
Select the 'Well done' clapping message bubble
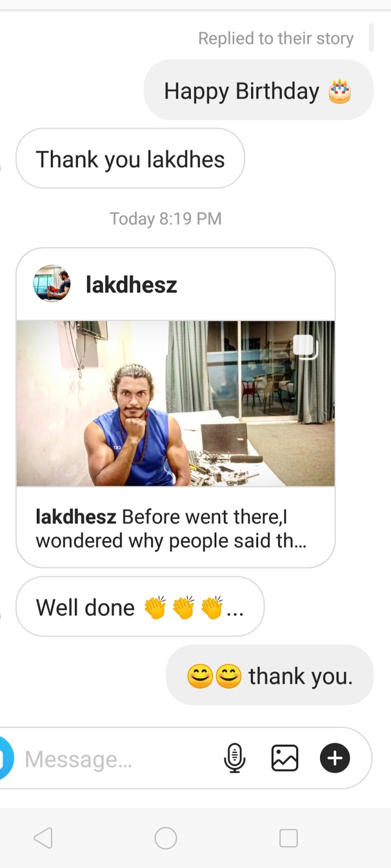tap(140, 607)
